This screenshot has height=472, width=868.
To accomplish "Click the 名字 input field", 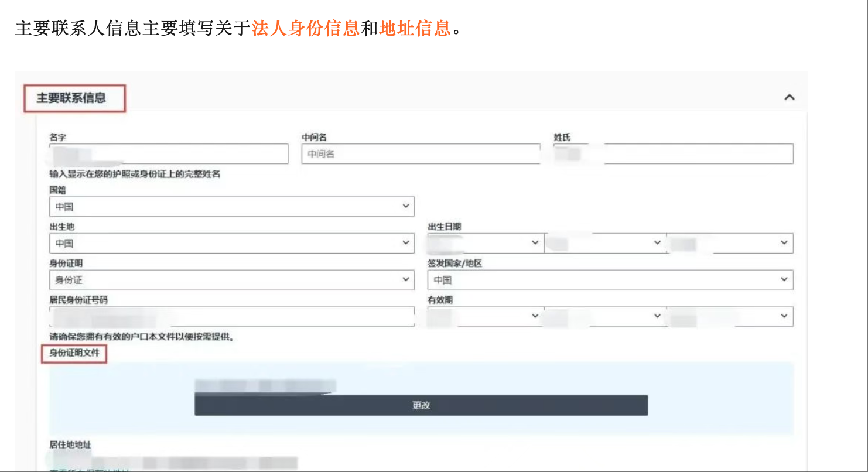I will pos(169,154).
